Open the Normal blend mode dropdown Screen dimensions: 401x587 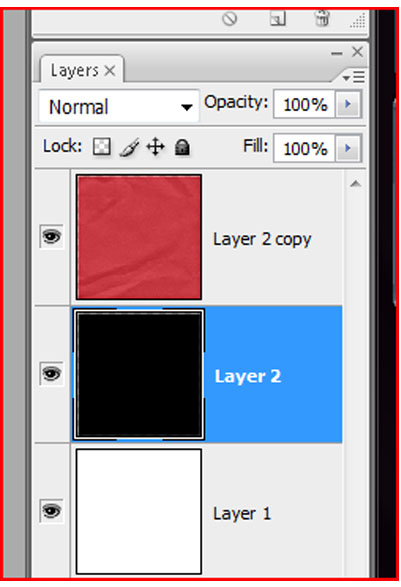[x=119, y=107]
